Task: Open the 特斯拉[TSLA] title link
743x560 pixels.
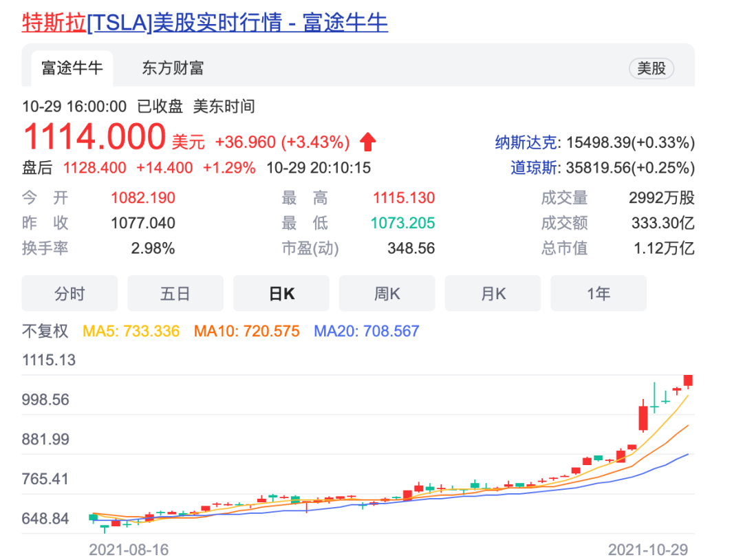Action: [205, 23]
